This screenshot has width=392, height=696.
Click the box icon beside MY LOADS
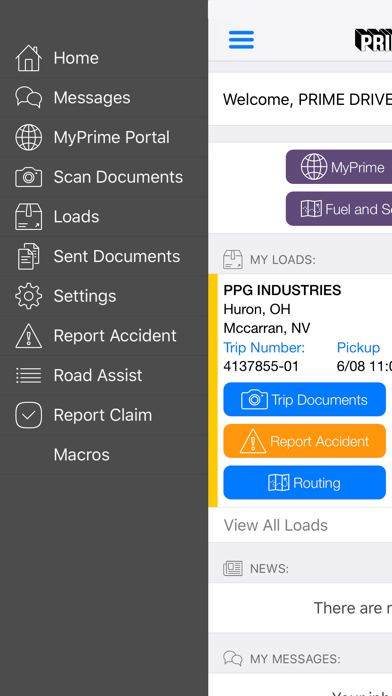pos(233,260)
